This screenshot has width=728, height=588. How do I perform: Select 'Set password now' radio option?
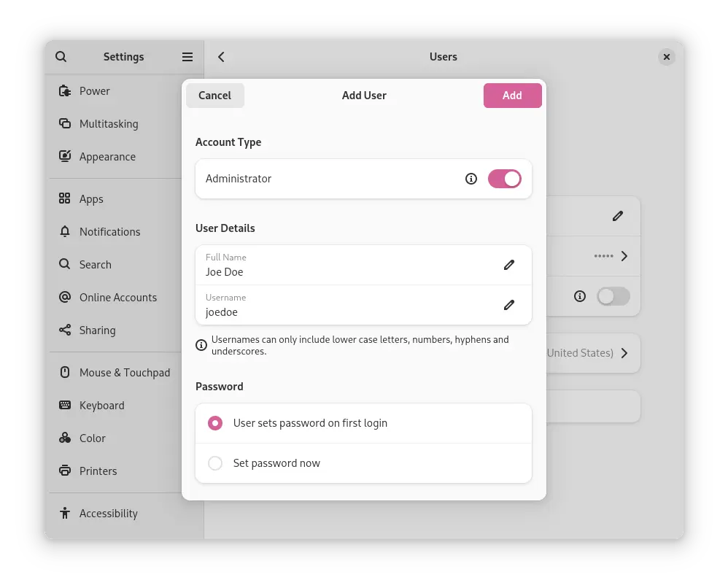[x=215, y=463]
